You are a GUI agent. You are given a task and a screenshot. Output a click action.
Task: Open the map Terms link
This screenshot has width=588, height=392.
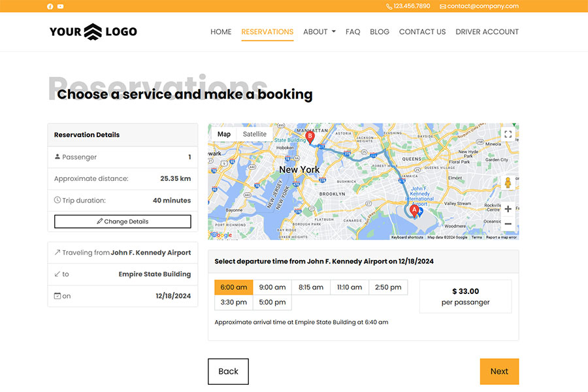[x=477, y=237]
